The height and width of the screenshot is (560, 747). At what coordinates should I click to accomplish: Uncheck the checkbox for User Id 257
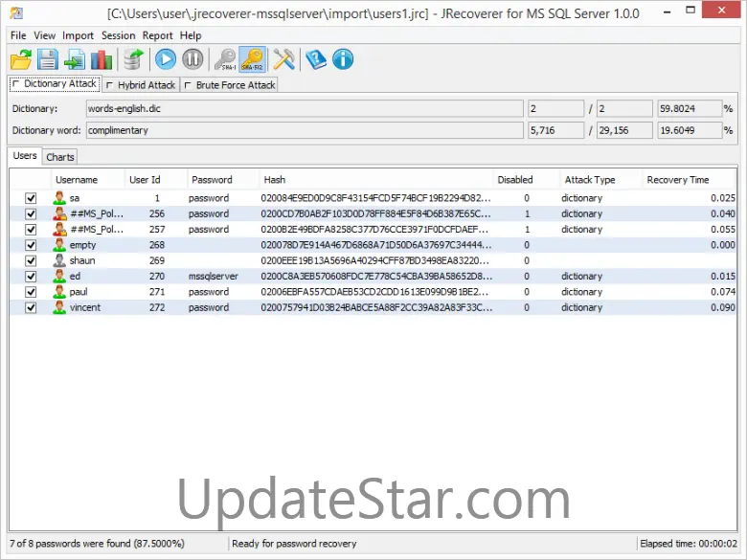pyautogui.click(x=31, y=230)
